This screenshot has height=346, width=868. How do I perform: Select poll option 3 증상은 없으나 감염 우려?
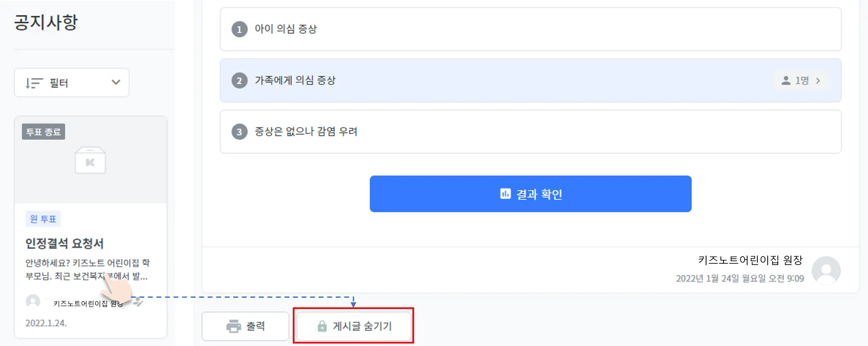click(x=530, y=132)
